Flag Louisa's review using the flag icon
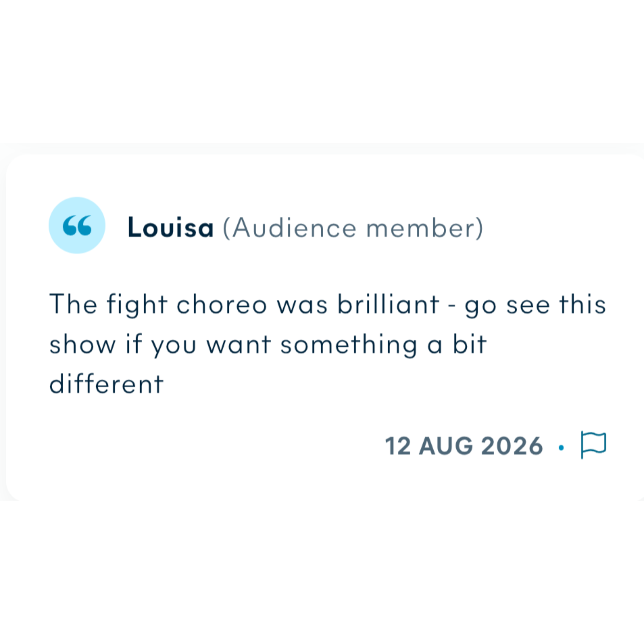This screenshot has width=644, height=644. pos(593,445)
